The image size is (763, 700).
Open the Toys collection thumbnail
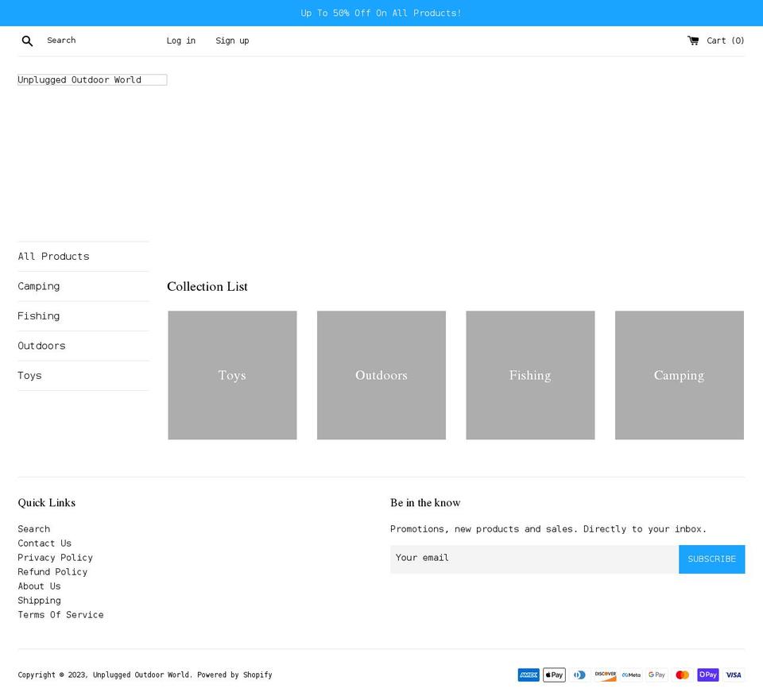coord(232,375)
